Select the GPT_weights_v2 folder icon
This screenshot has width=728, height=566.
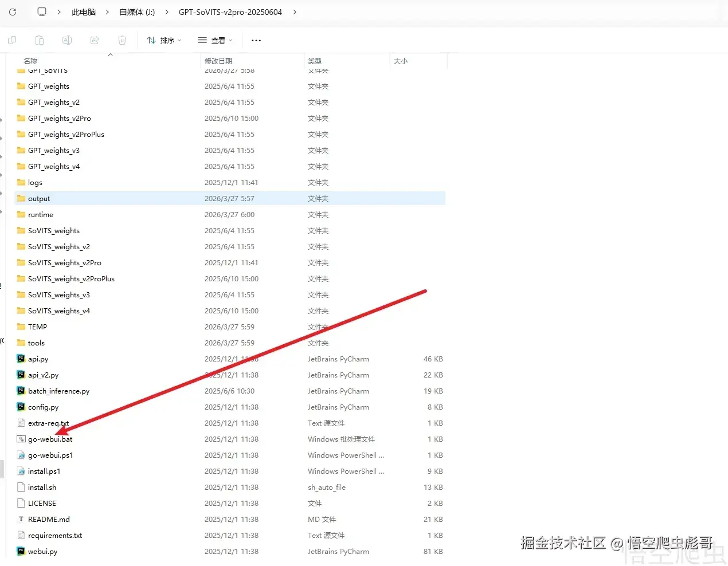click(21, 102)
